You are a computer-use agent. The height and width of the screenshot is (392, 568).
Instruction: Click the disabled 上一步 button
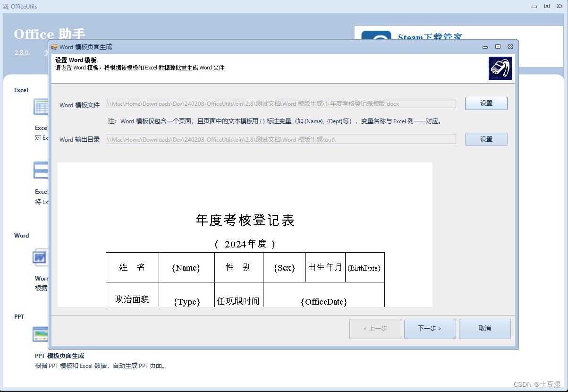coord(375,329)
